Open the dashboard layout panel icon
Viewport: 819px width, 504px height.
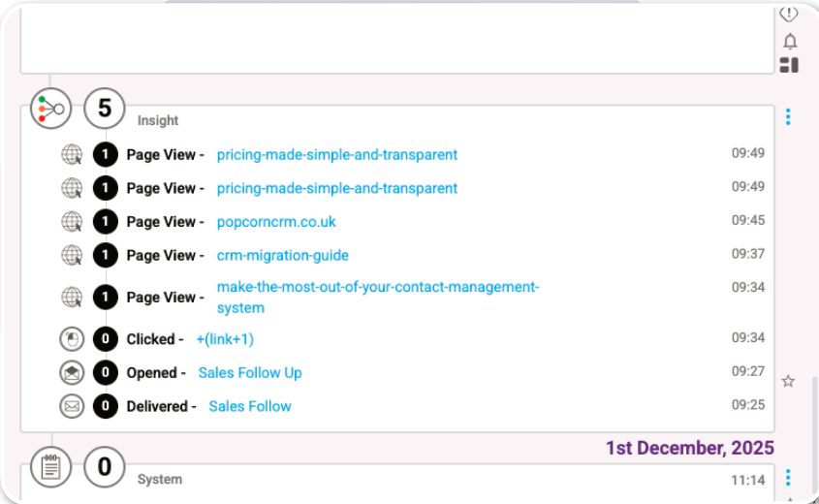point(789,65)
